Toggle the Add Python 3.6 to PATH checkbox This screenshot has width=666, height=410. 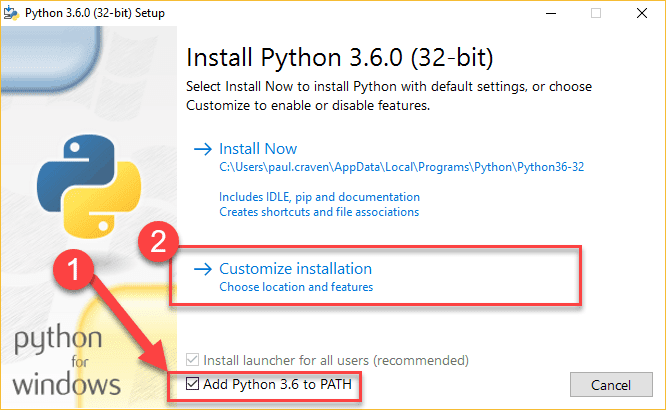click(x=193, y=384)
